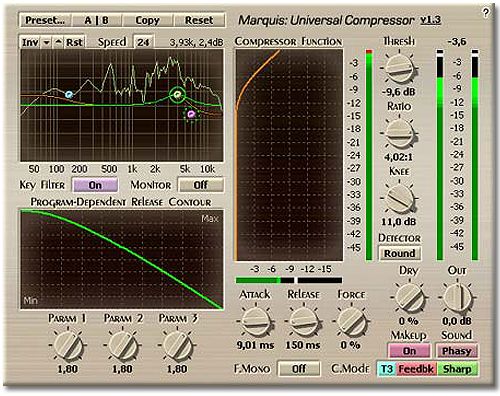Click the Param 3 knob
Image resolution: width=500 pixels, height=396 pixels.
point(177,345)
